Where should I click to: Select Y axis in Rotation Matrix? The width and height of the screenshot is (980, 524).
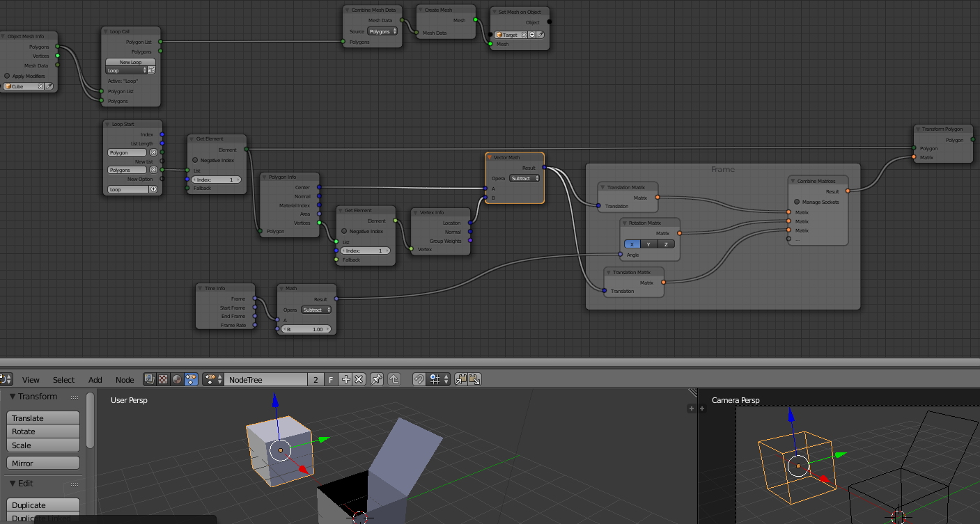tap(649, 244)
